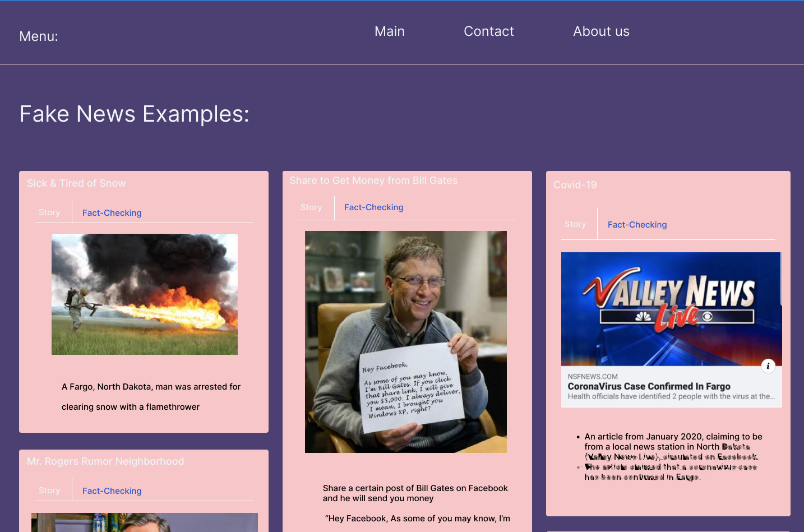This screenshot has width=804, height=532.
Task: Click the 'Share to Get Money from Bill Gates' title
Action: point(373,181)
